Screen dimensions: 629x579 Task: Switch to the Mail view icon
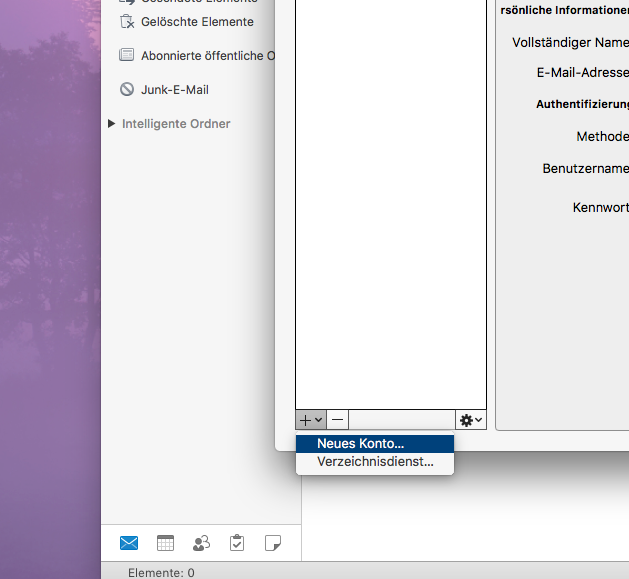point(129,543)
